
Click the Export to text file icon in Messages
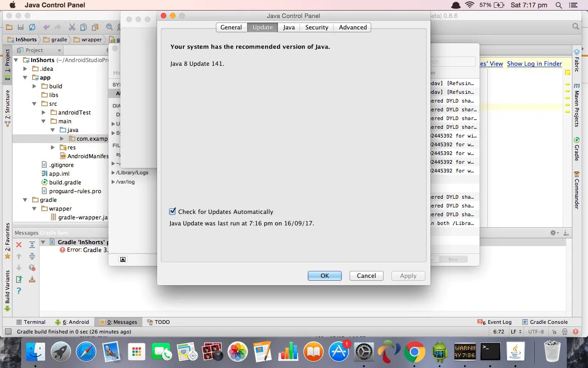point(19,279)
